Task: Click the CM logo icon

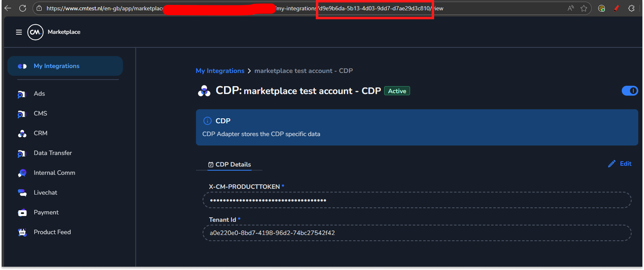Action: tap(35, 32)
